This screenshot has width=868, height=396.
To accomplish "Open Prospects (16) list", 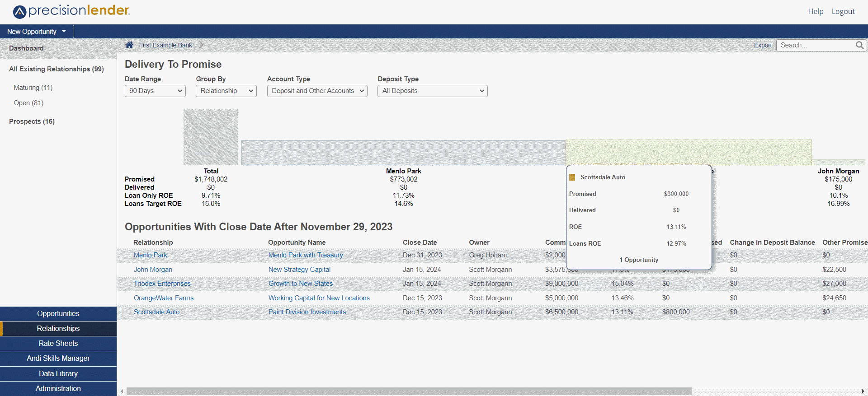I will point(32,121).
